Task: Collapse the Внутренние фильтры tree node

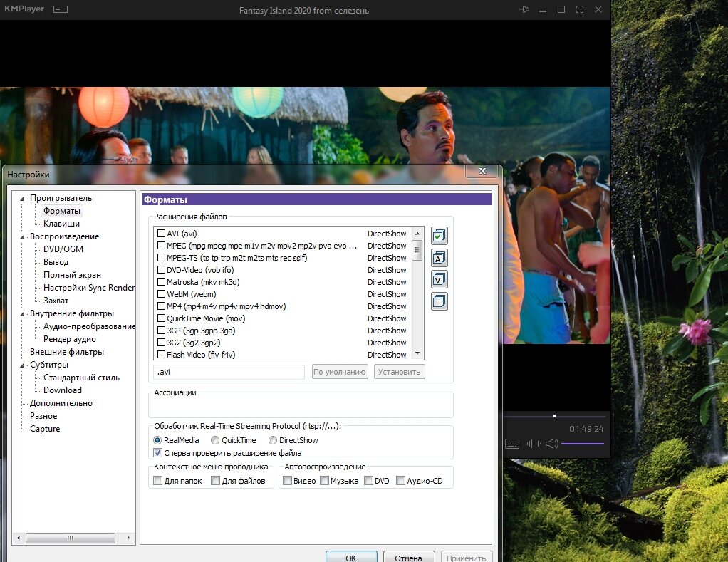Action: [x=22, y=314]
